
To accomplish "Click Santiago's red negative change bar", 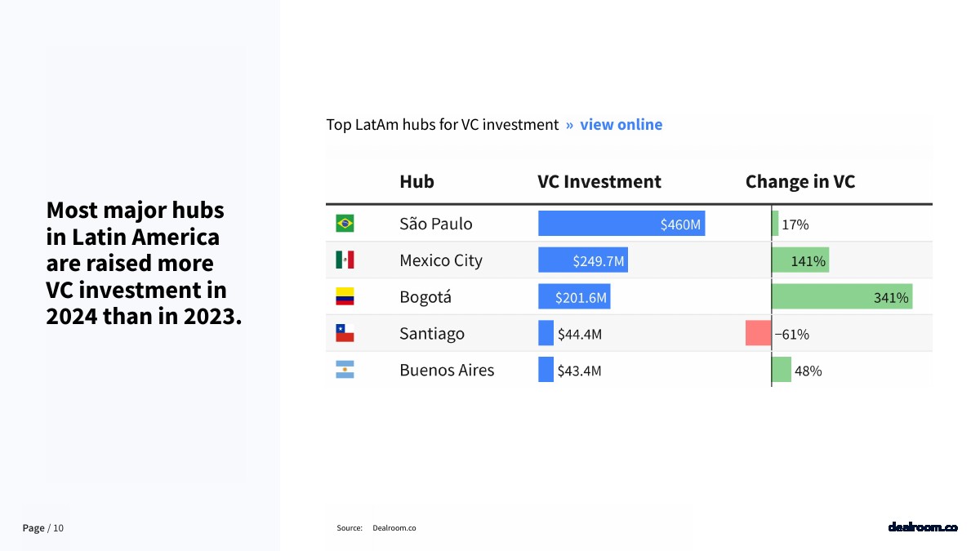I will (x=758, y=334).
